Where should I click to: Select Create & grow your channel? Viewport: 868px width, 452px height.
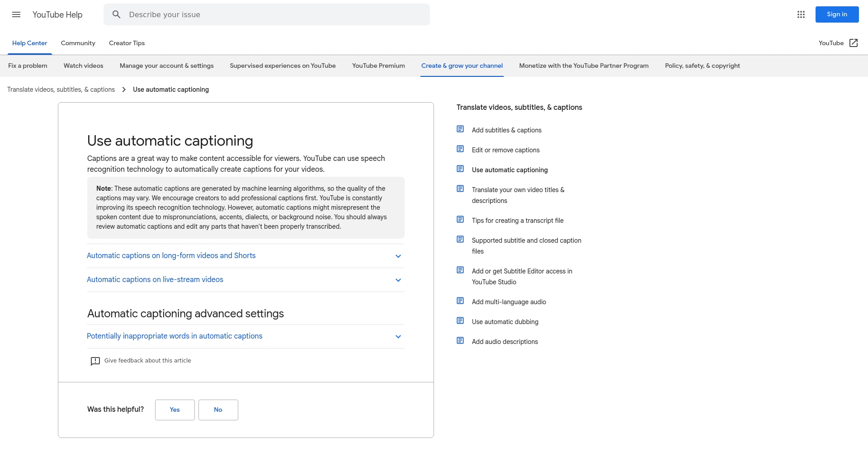click(x=462, y=66)
